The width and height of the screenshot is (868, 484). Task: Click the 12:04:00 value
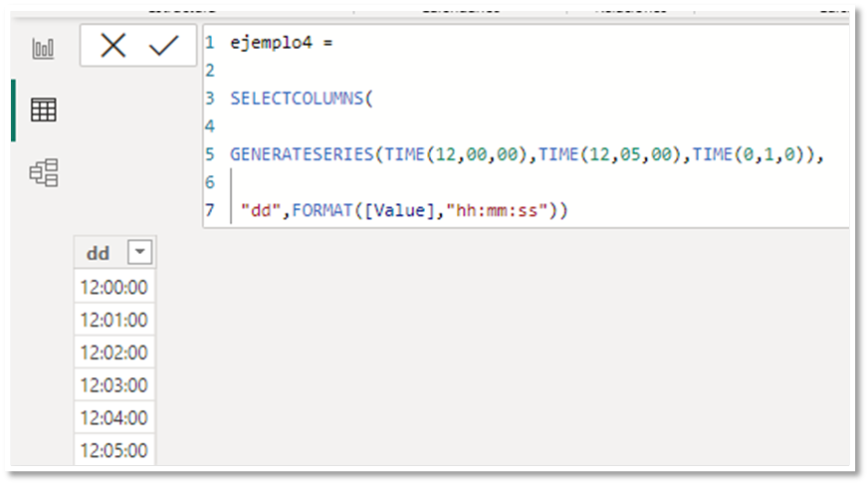(x=113, y=417)
